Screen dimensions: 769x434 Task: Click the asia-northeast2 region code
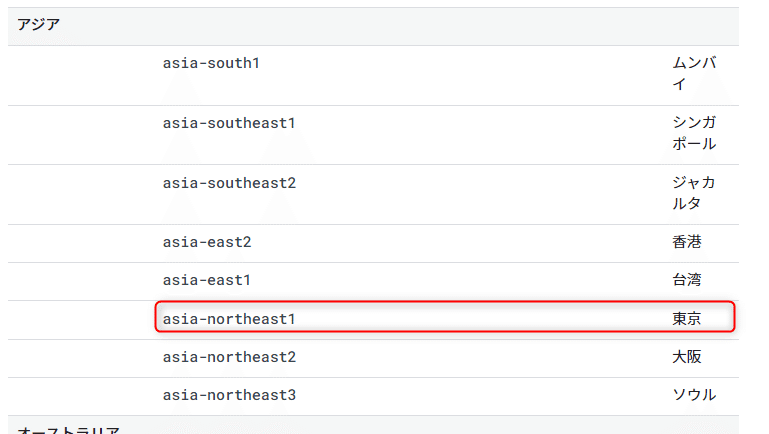(229, 357)
